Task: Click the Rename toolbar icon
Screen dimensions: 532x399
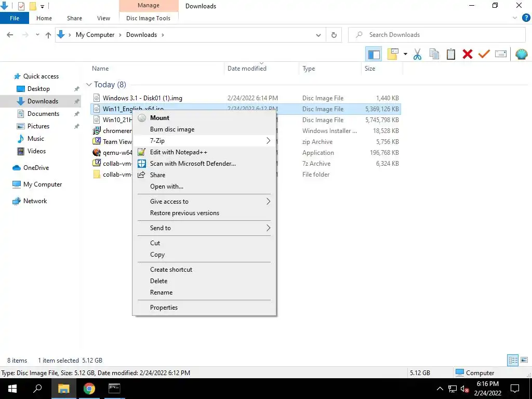Action: click(501, 54)
